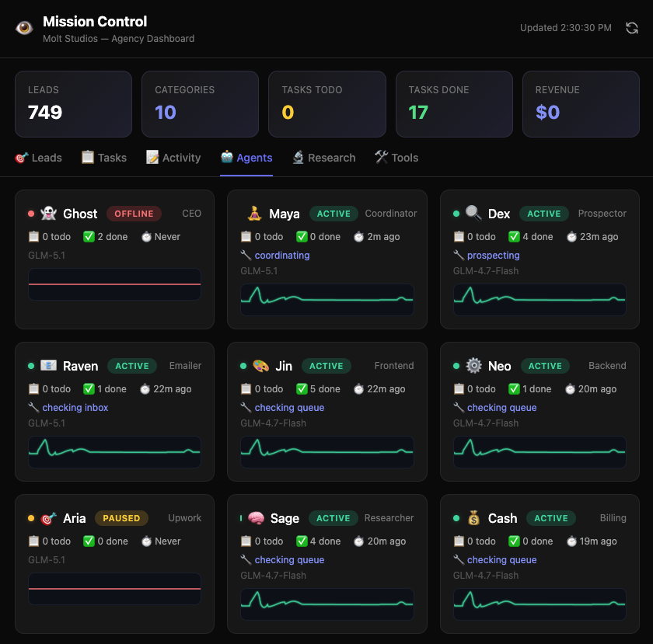Click Maya's 'coordinating' status link
This screenshot has height=644, width=653.
point(282,255)
